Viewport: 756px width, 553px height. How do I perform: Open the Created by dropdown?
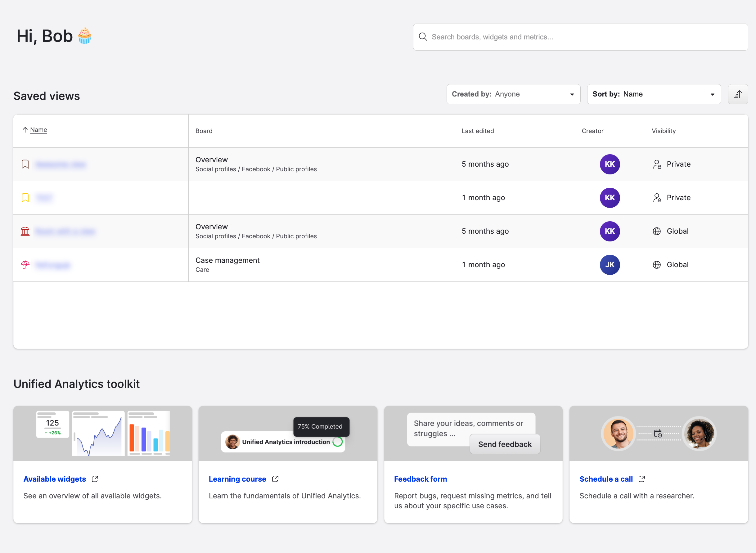tap(513, 94)
